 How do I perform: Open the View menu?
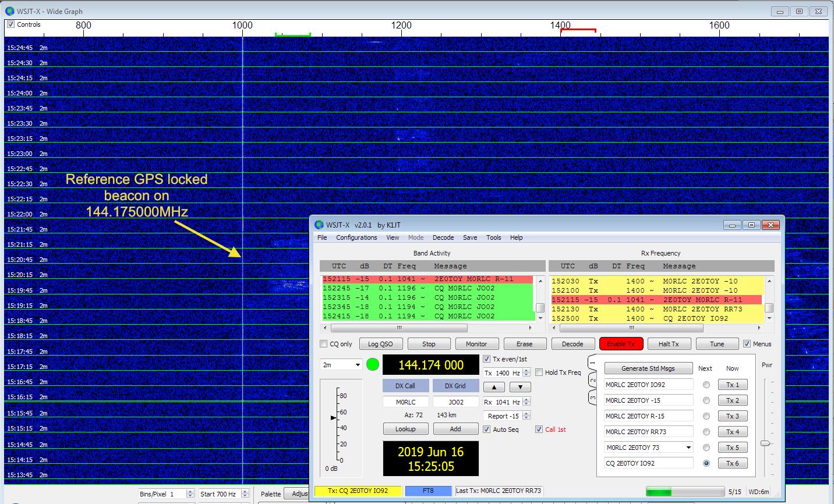coord(393,237)
